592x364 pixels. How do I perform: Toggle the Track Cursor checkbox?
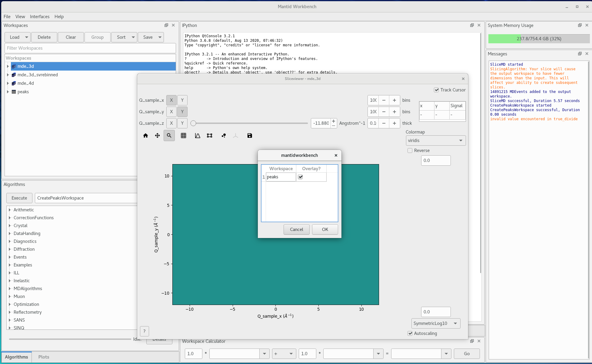point(436,90)
